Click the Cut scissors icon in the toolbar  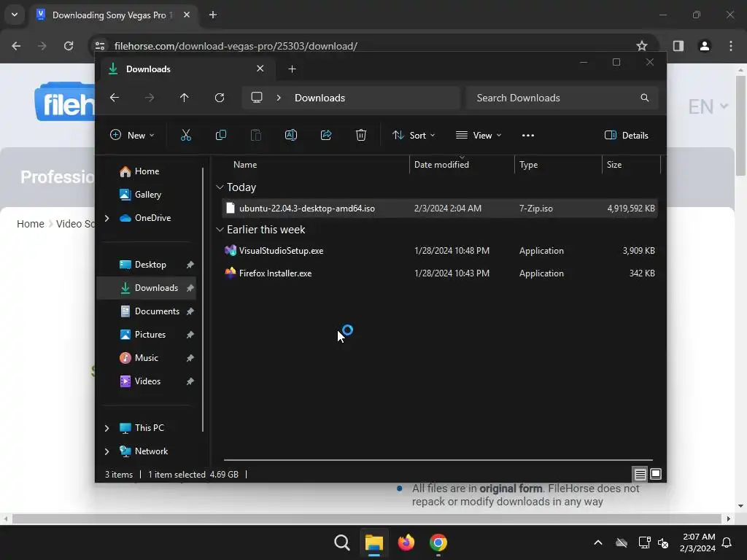pyautogui.click(x=186, y=135)
